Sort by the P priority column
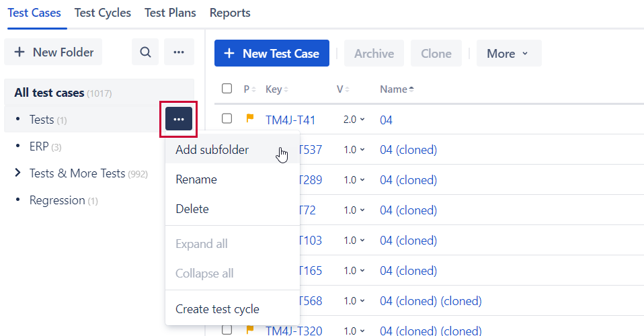The image size is (644, 336). tap(248, 89)
